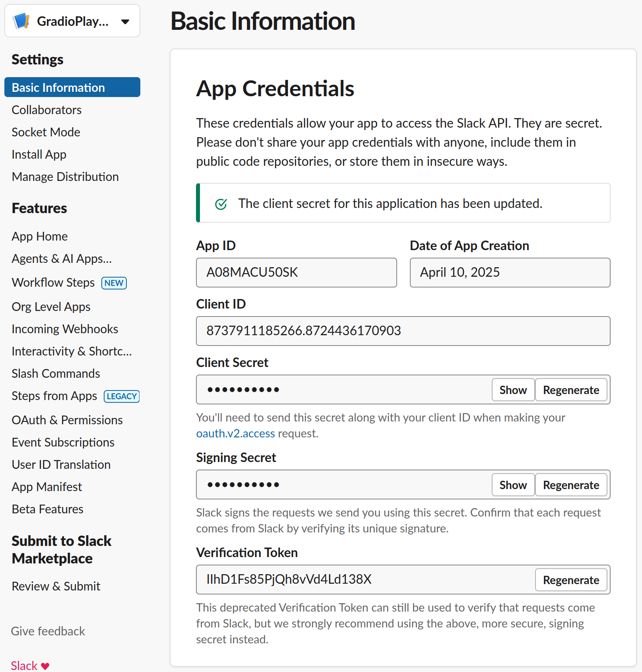Click 'The client secret for this application has been updated.' message
This screenshot has height=672, width=642.
[390, 204]
